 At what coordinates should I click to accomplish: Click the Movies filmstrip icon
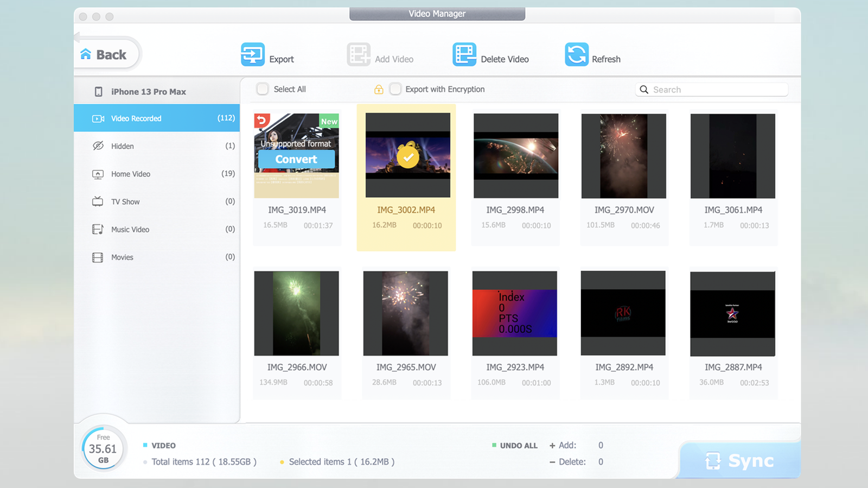pos(98,257)
